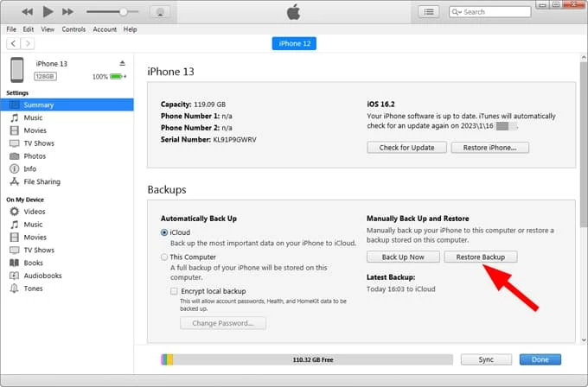
Task: Click the Rewind (previous track) icon
Action: [27, 12]
